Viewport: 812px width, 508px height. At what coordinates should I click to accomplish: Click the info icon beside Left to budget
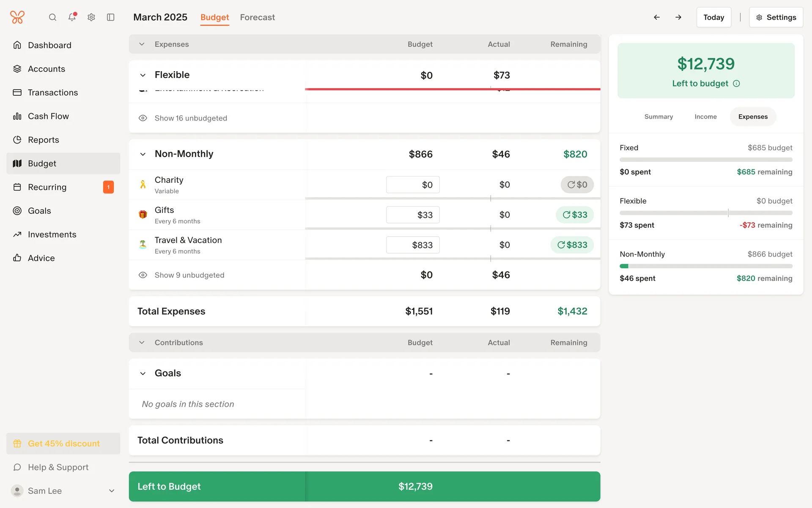tap(736, 83)
